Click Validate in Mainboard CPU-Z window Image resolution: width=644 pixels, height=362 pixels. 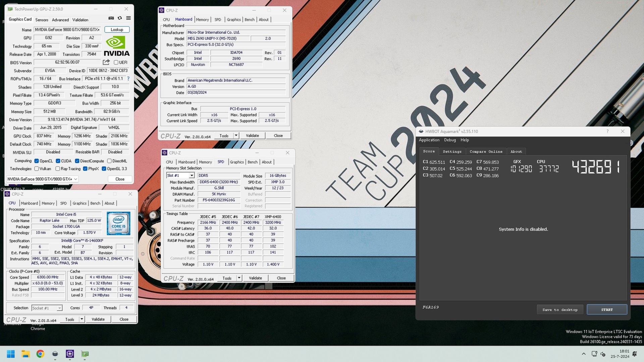point(252,136)
